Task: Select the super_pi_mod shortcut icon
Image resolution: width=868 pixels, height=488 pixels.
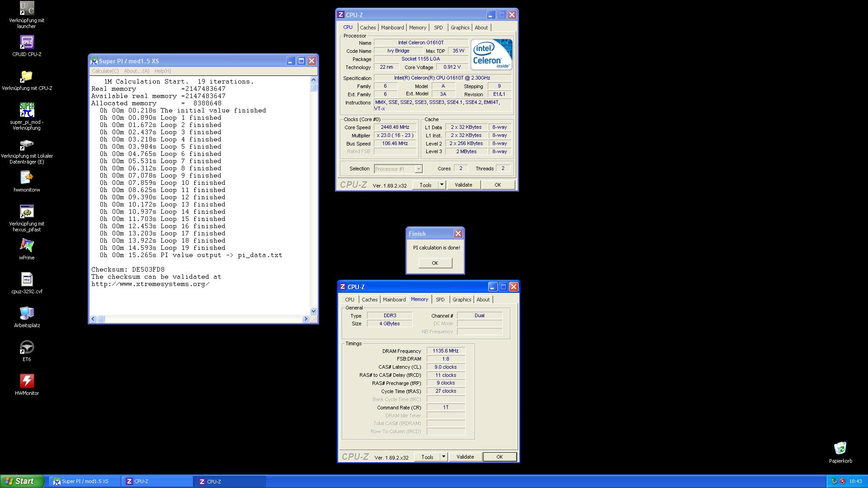Action: [x=27, y=110]
